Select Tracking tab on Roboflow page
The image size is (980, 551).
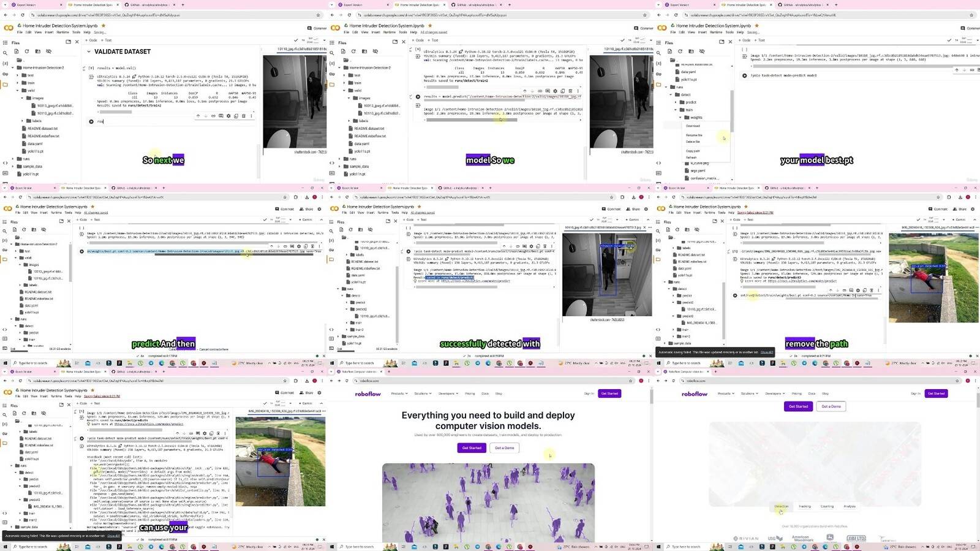804,506
